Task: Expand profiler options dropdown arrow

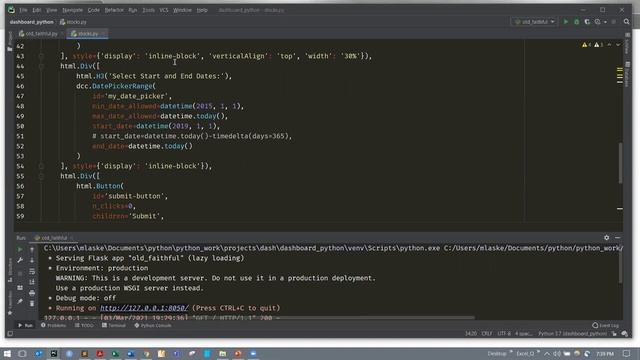Action: (x=605, y=22)
